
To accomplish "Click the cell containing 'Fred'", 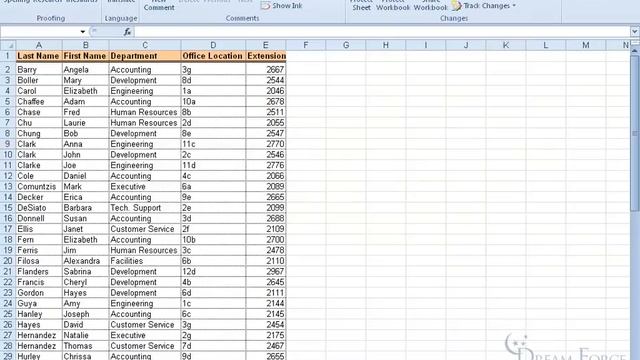I will coord(85,112).
